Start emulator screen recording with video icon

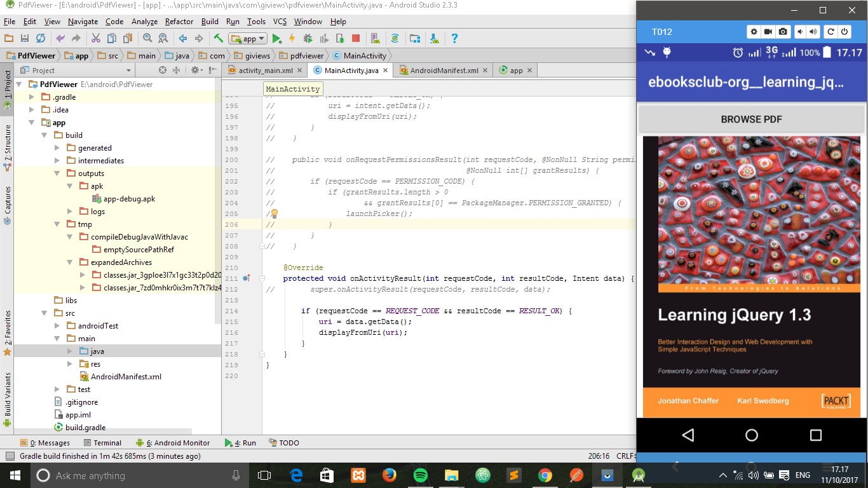tap(768, 32)
